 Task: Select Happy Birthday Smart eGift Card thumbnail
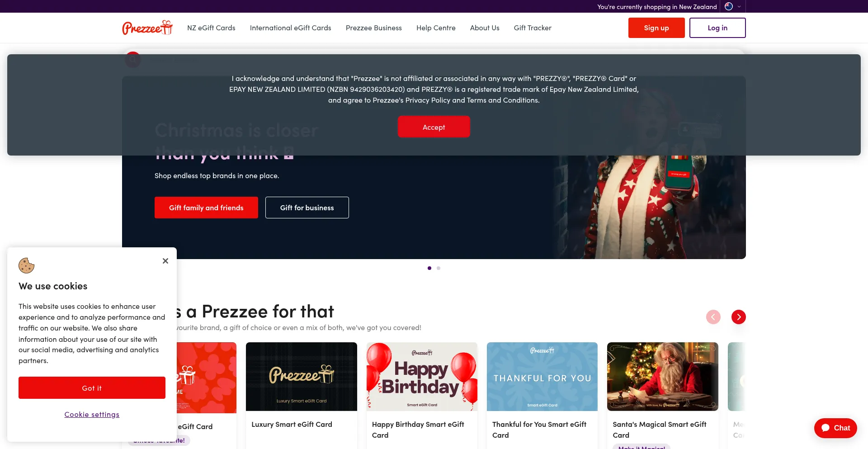click(x=422, y=377)
